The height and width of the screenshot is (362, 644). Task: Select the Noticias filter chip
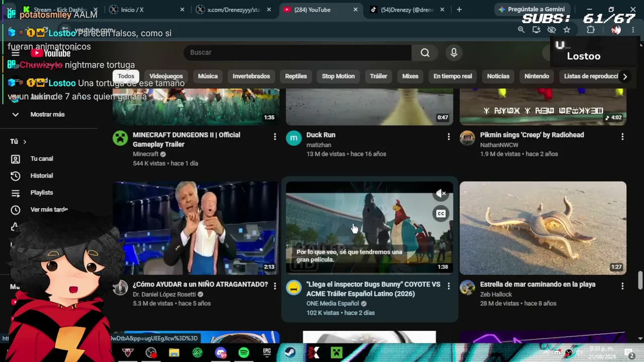coord(498,76)
